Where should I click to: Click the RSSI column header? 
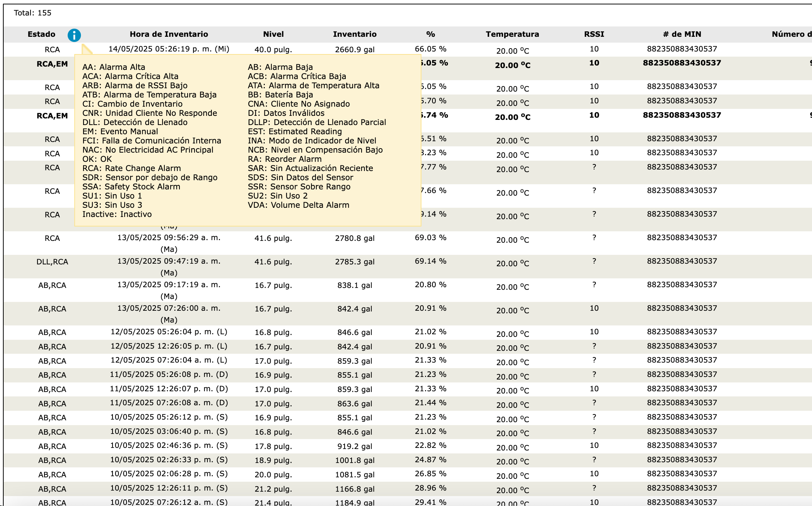click(x=594, y=34)
